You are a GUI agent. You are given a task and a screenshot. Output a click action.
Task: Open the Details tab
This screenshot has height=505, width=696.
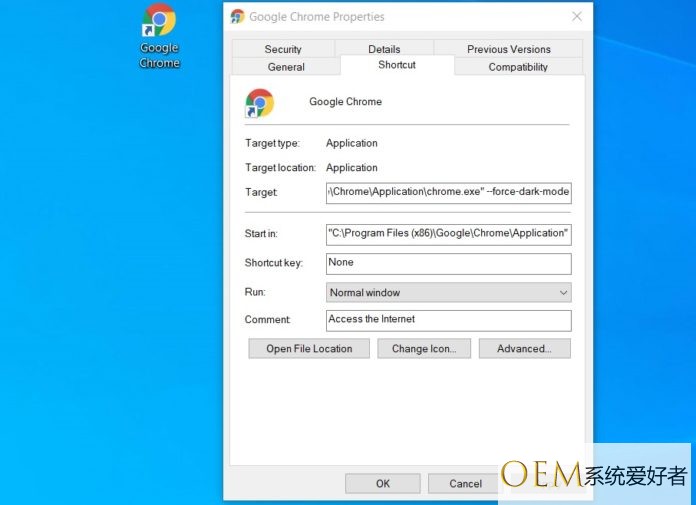pos(384,49)
